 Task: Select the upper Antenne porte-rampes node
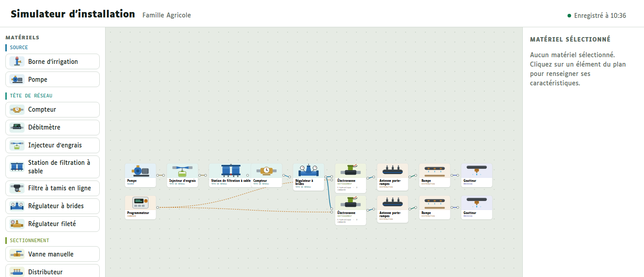(x=393, y=177)
